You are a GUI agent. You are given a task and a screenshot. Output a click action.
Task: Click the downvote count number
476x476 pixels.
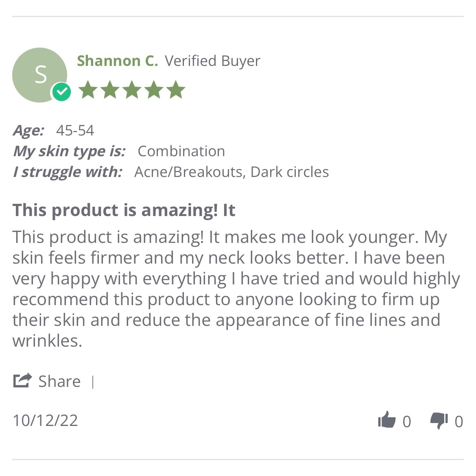coord(459,421)
